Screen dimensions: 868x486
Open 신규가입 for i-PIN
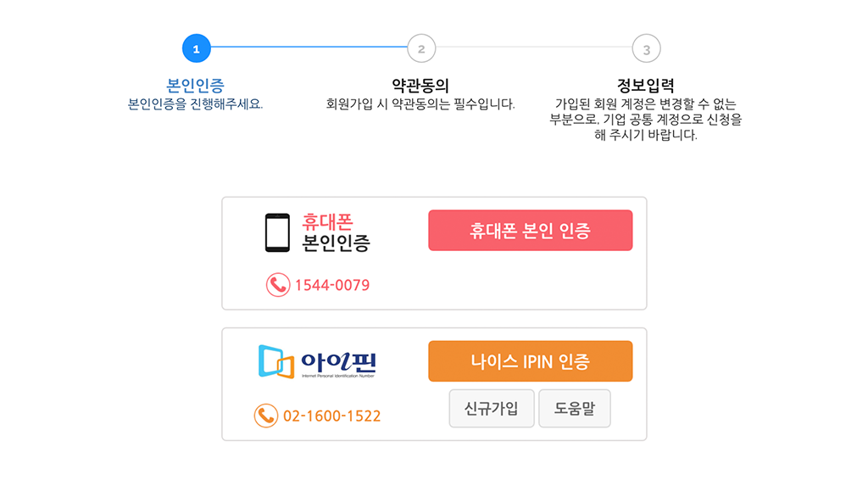[x=492, y=409]
